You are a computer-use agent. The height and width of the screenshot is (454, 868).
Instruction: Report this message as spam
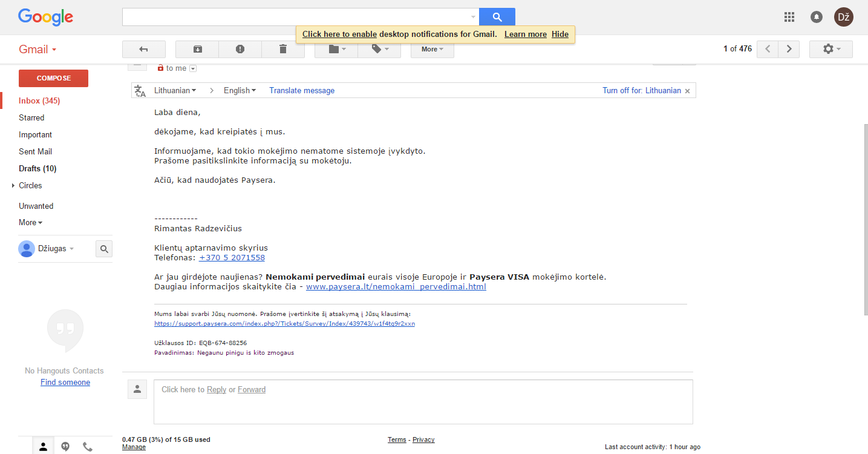tap(240, 49)
